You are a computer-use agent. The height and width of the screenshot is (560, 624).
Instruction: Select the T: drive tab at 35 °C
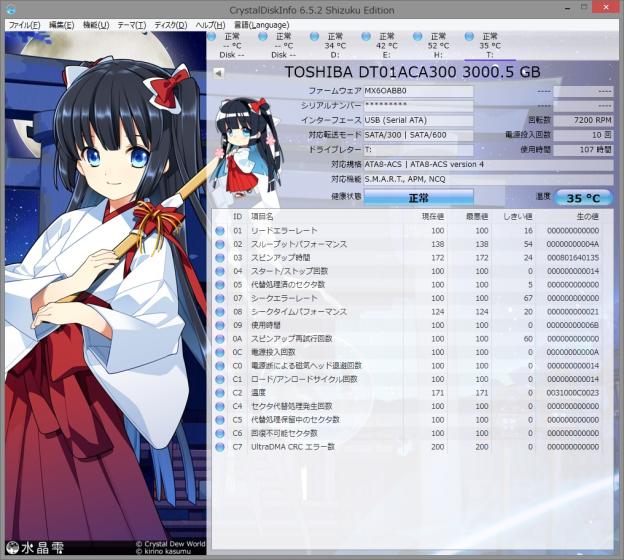[490, 45]
